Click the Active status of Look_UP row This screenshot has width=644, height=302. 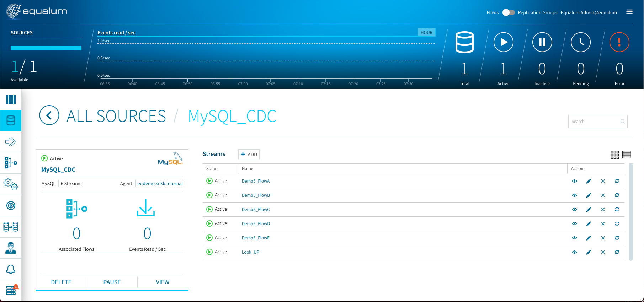(217, 252)
